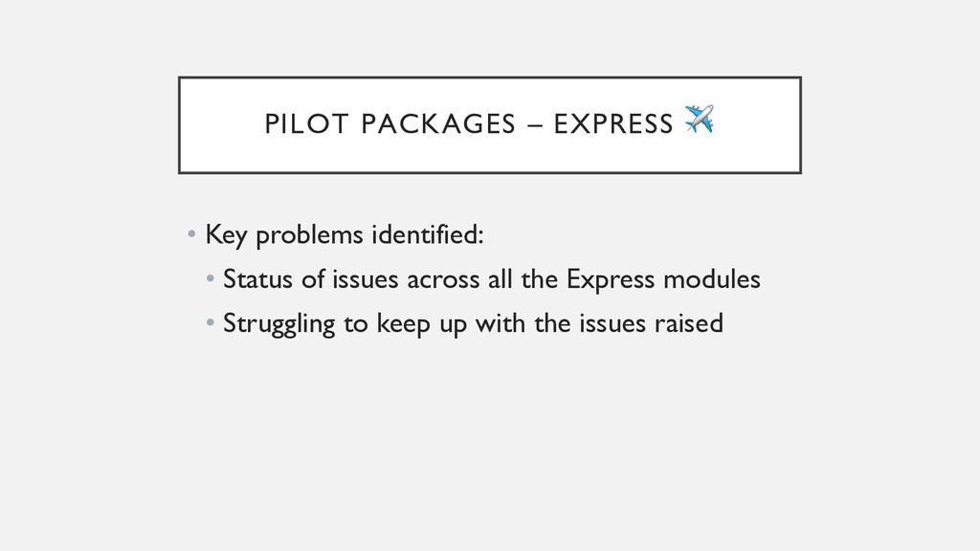Click the word Key in first bullet
Viewport: 980px width, 551px height.
pos(226,235)
